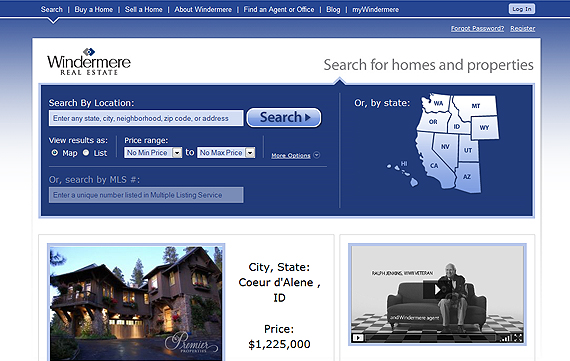Click the Forgot Password link

click(477, 28)
